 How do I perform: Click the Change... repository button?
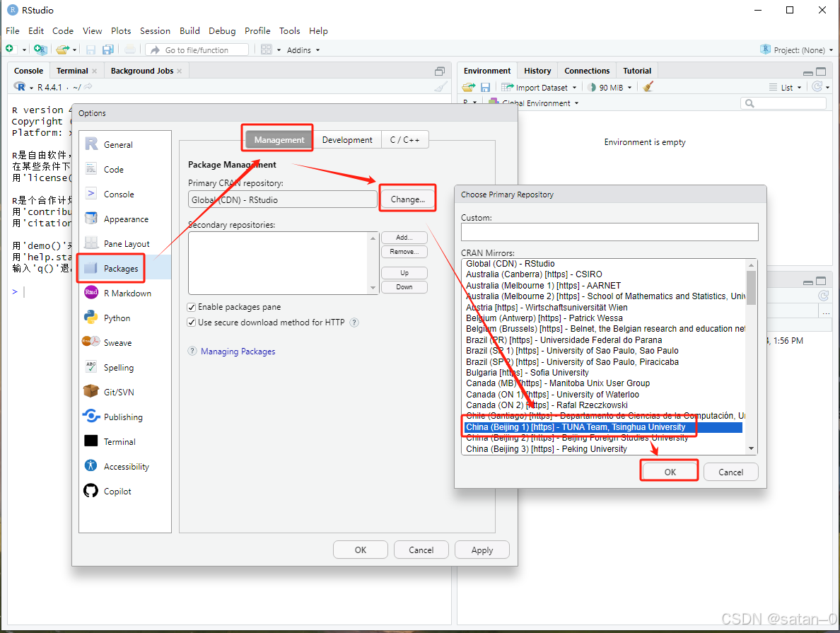408,199
